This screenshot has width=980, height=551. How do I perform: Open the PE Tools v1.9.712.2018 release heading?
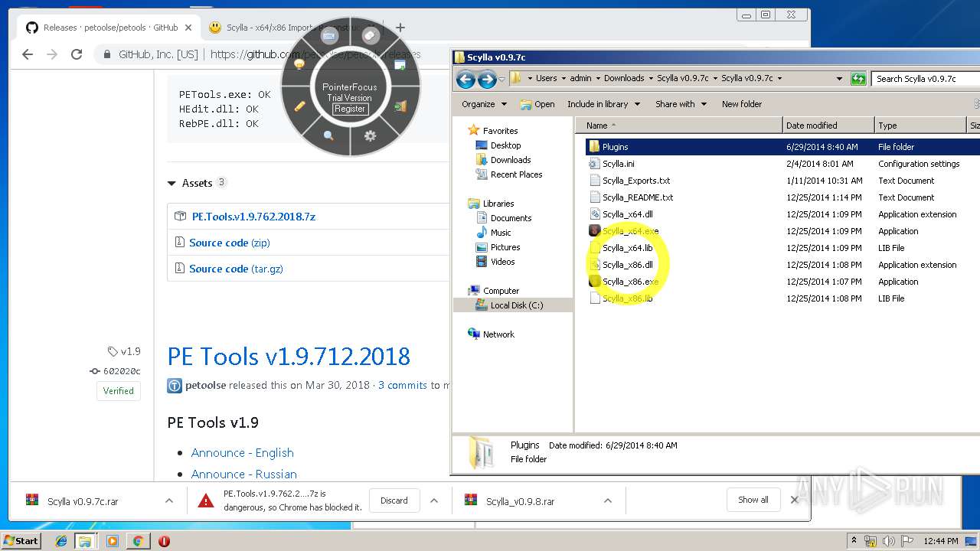289,356
